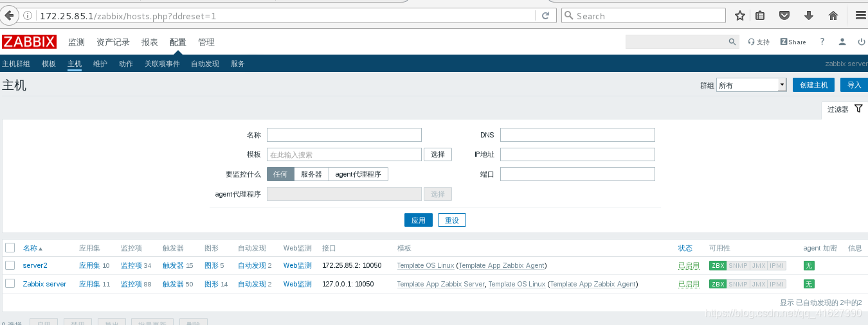The width and height of the screenshot is (868, 325).
Task: Open the 群组 group dropdown
Action: click(x=751, y=85)
